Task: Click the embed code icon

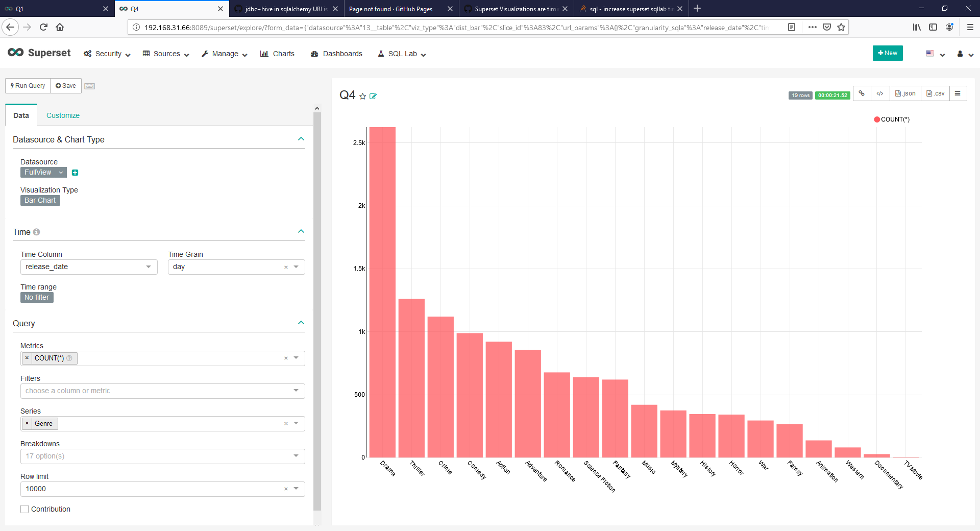Action: coord(880,93)
